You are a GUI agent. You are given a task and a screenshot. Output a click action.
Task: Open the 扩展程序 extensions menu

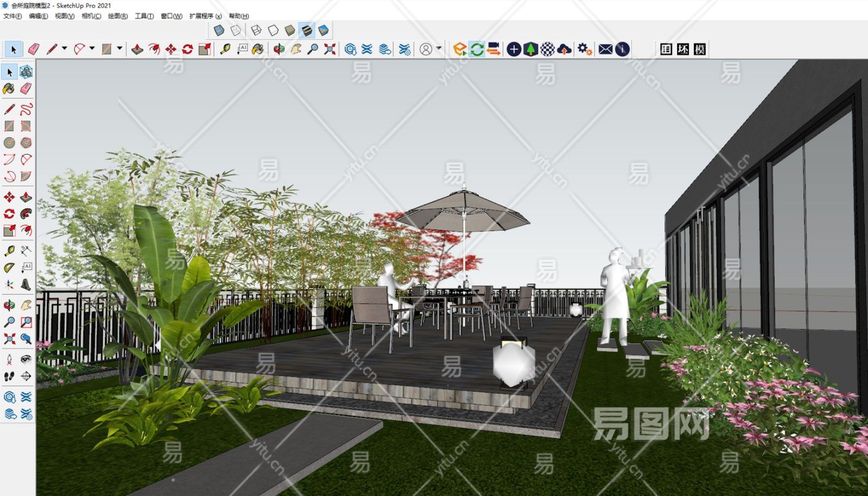click(x=205, y=16)
